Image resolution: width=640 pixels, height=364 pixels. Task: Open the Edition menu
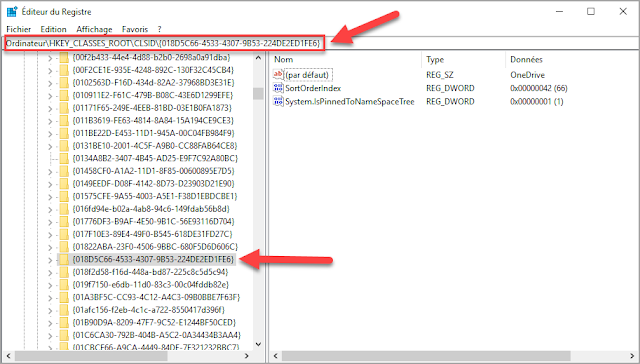coord(53,29)
